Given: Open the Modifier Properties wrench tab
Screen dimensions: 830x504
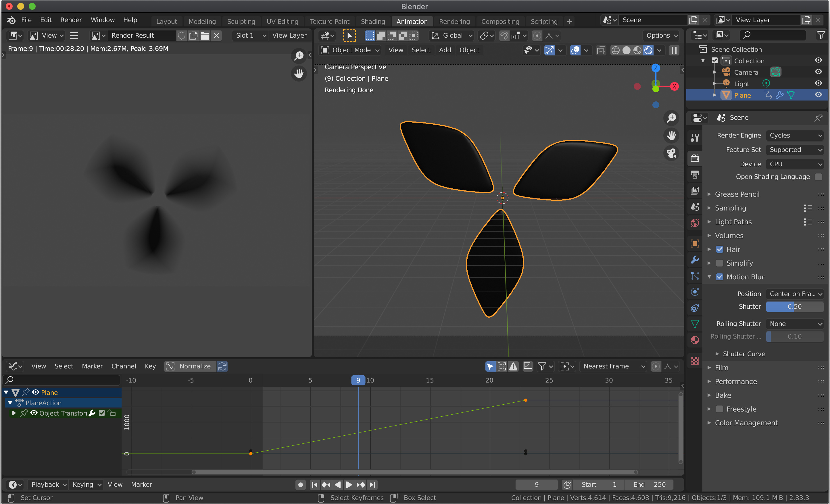Looking at the screenshot, I should pos(695,260).
